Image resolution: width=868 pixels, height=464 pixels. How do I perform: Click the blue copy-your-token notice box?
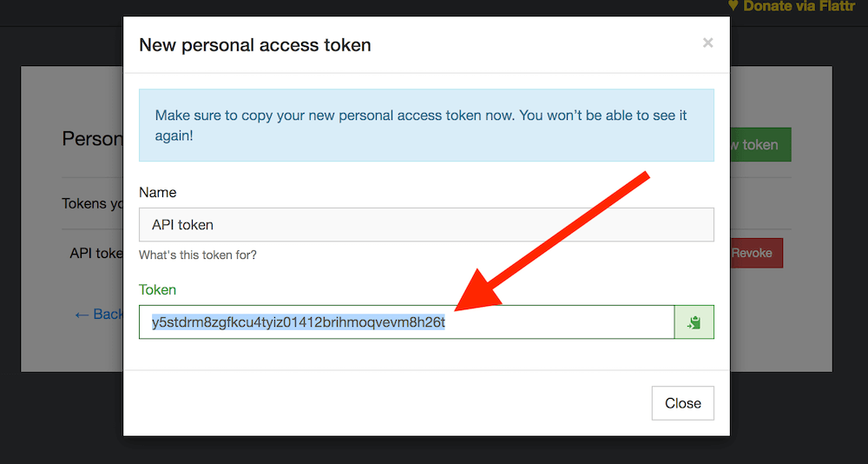tap(426, 125)
